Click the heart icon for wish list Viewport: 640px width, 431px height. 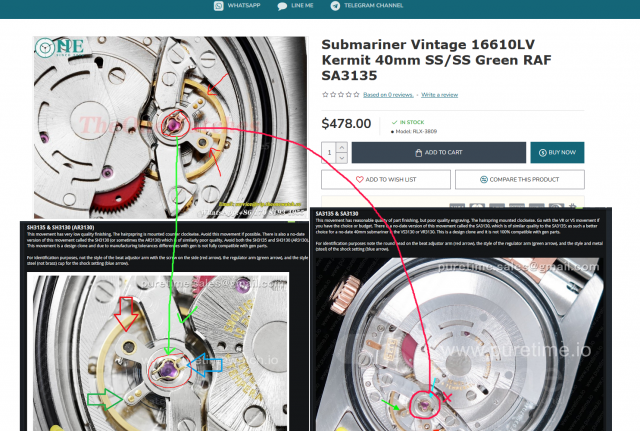pyautogui.click(x=360, y=180)
